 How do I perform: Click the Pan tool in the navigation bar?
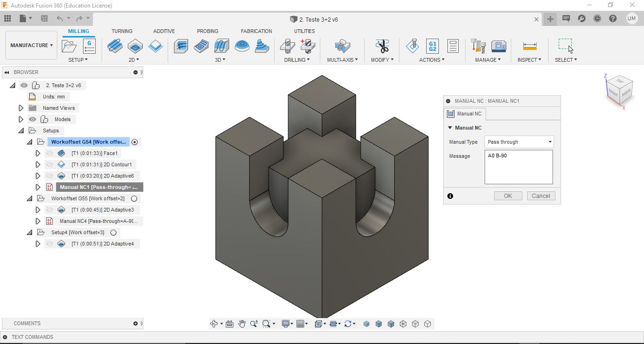coord(242,324)
